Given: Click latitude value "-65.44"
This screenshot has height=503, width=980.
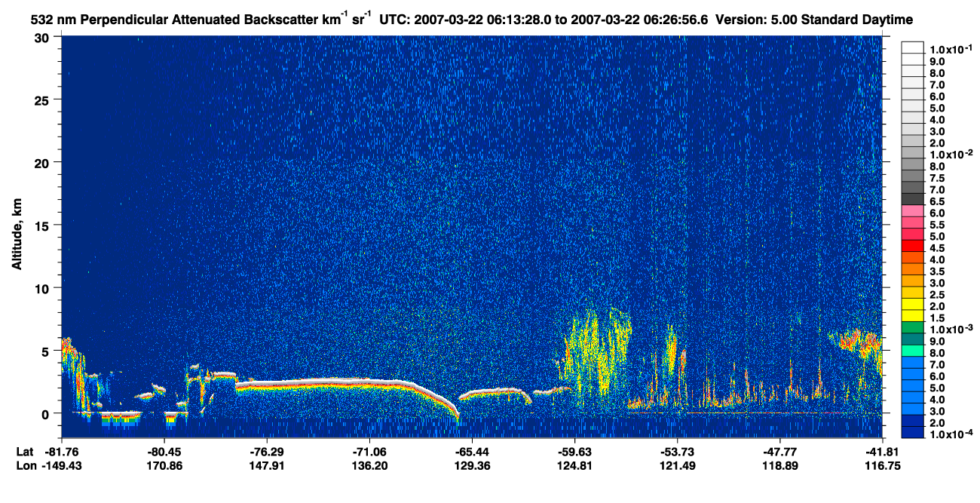Looking at the screenshot, I should click(472, 452).
